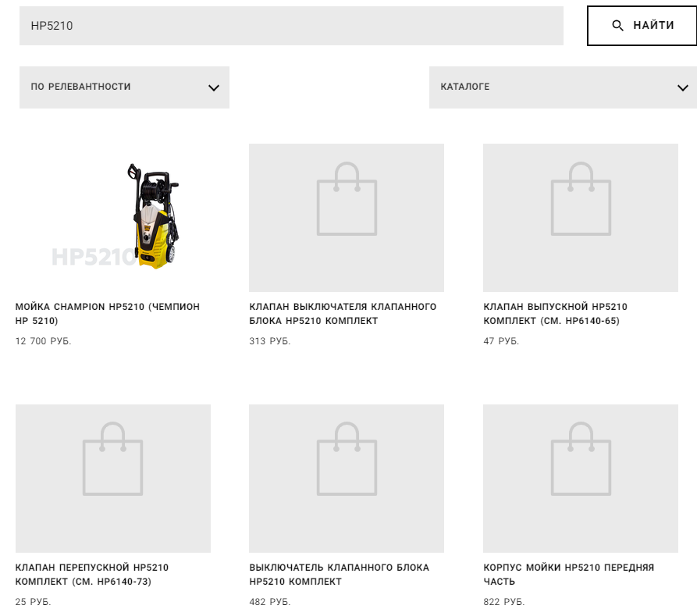Click the 25 РУБ. price
The height and width of the screenshot is (616, 697).
point(34,602)
